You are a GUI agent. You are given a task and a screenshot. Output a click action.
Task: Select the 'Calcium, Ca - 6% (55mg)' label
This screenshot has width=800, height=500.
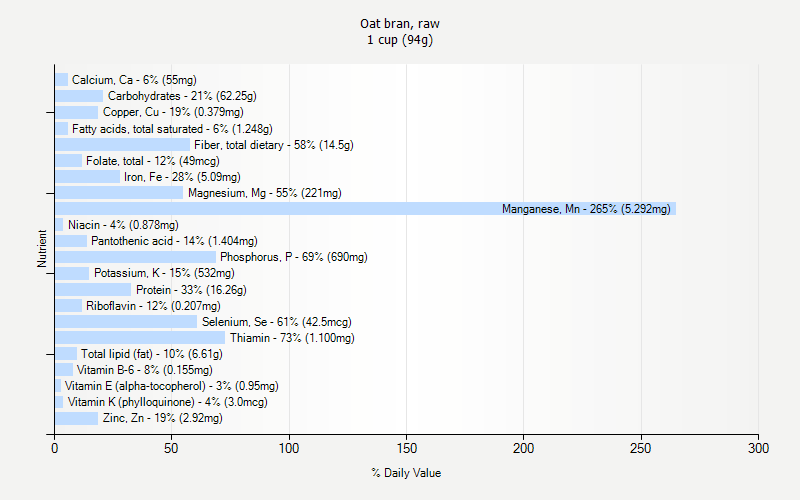pyautogui.click(x=134, y=80)
